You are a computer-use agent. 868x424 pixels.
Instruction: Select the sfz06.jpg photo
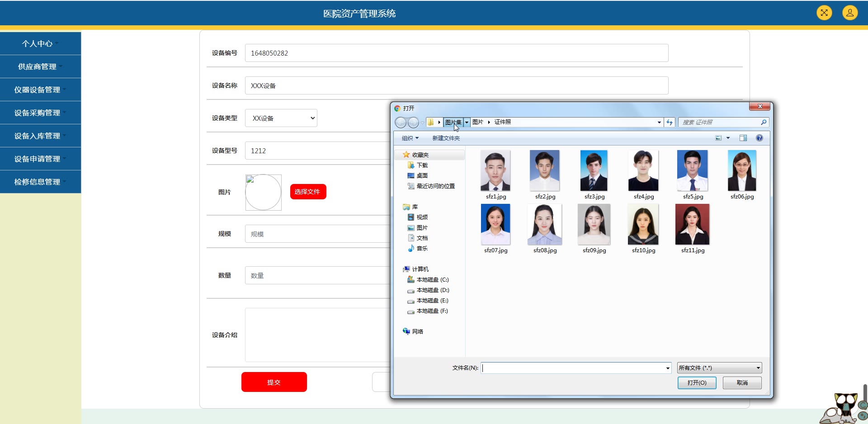click(742, 170)
